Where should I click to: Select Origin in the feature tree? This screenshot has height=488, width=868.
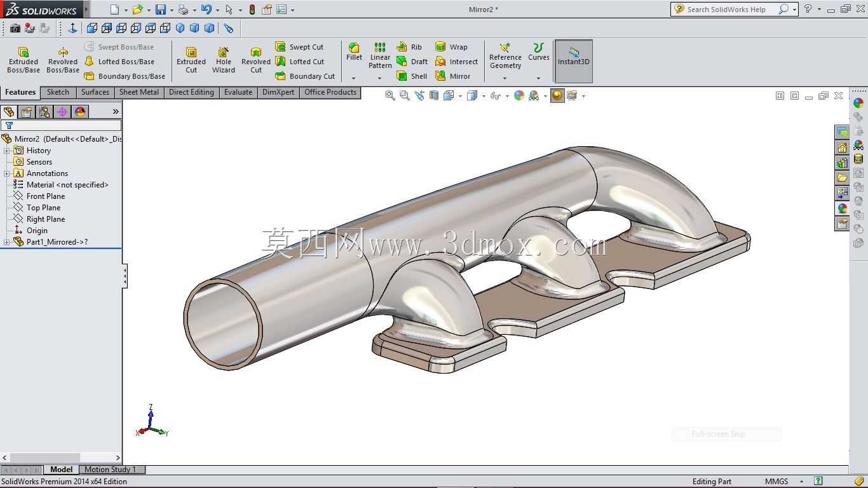point(31,231)
